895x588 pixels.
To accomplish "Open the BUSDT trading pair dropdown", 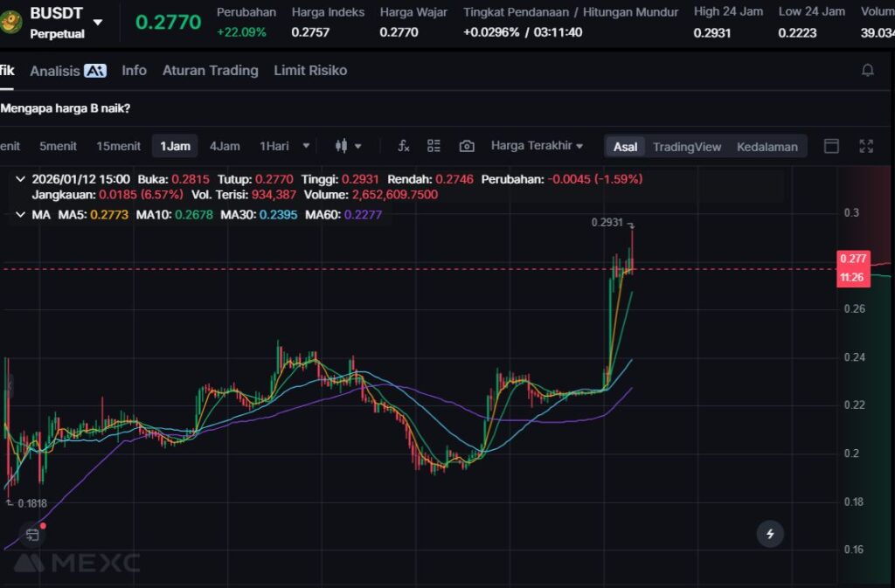I will coord(97,22).
